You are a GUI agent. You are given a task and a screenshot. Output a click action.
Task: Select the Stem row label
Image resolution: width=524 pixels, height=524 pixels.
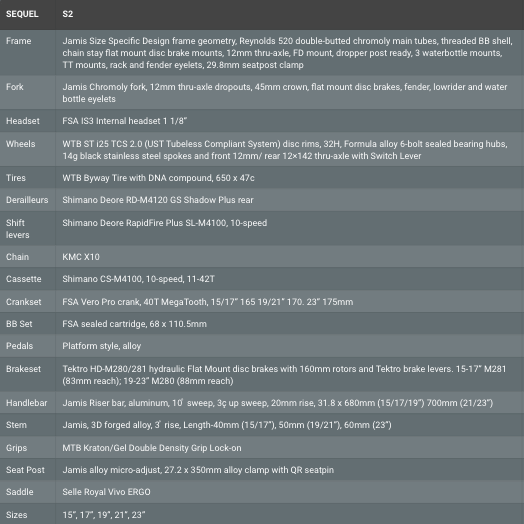point(16,425)
